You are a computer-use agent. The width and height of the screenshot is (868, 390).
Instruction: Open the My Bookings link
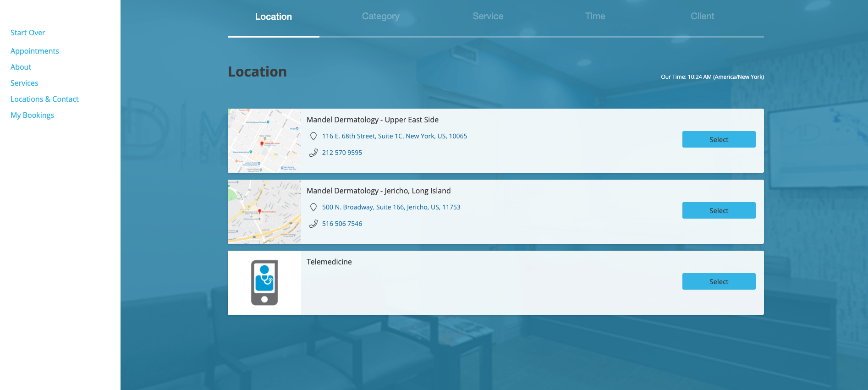[x=32, y=115]
